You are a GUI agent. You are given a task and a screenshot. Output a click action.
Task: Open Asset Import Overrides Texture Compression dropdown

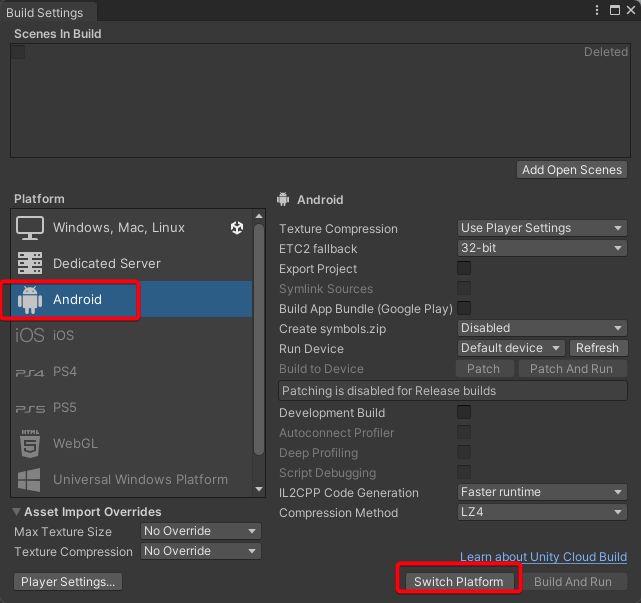click(201, 551)
